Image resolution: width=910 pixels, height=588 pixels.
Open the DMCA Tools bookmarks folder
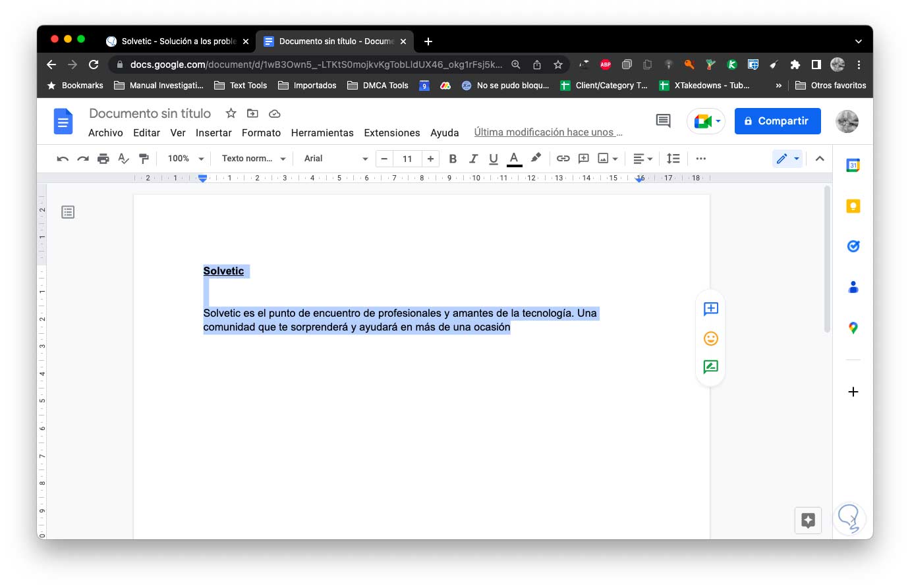378,86
